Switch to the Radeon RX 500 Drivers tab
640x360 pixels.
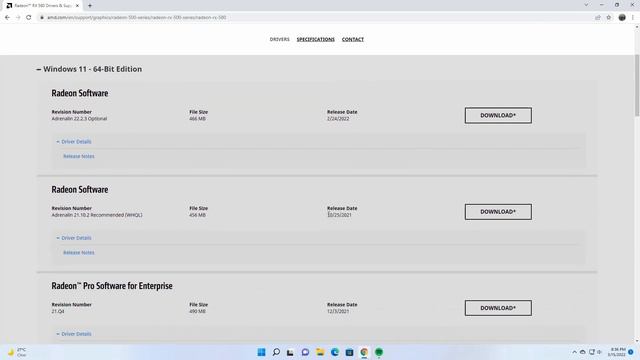point(42,6)
